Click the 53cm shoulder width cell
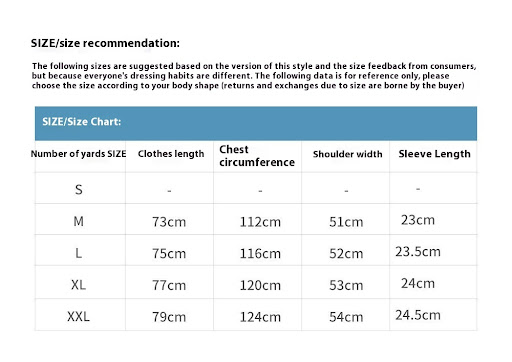This screenshot has height=362, width=512. tap(346, 285)
